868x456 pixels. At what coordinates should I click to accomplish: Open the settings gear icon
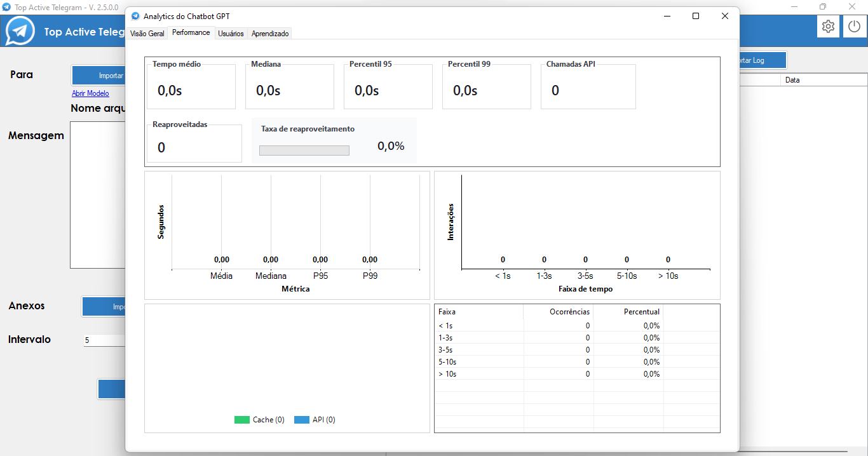click(x=828, y=27)
